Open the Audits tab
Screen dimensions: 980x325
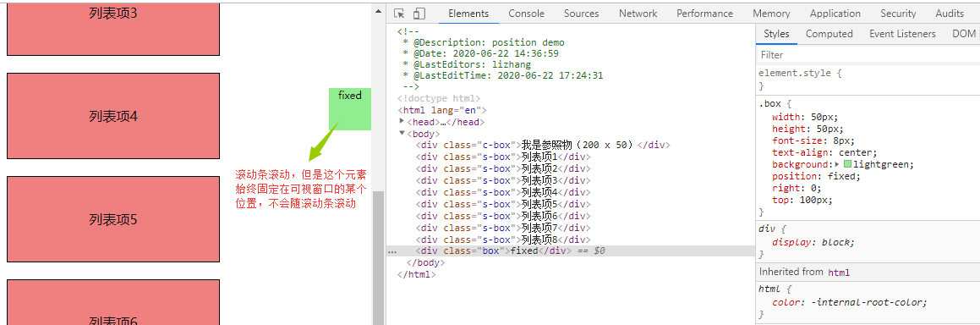(x=950, y=14)
